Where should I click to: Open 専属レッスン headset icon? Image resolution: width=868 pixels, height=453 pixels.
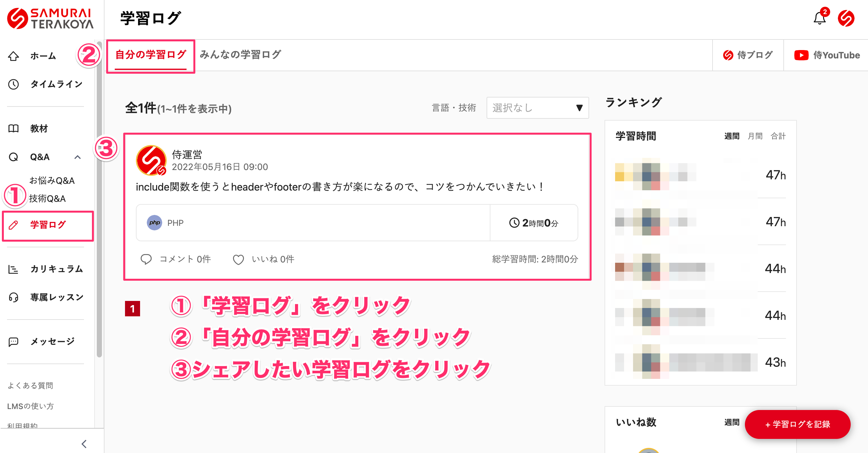[13, 297]
